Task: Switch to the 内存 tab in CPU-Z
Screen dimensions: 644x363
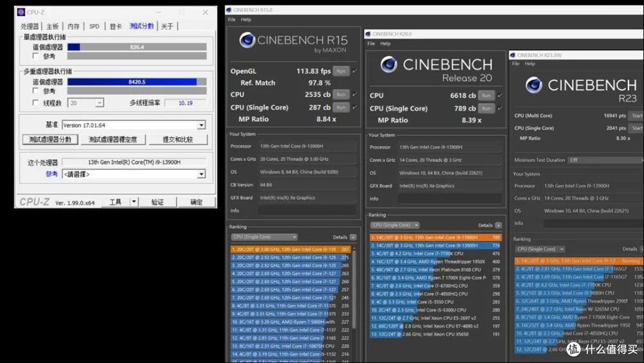Action: [73, 26]
